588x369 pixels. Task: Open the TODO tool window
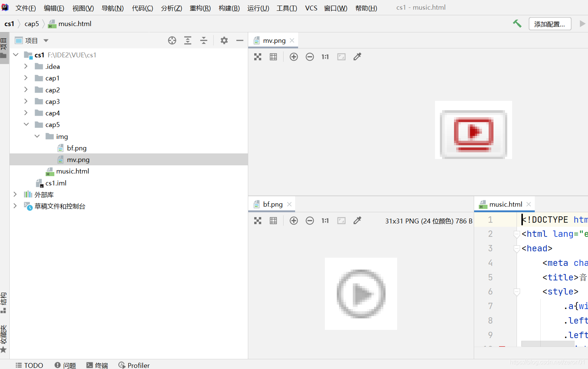point(29,365)
